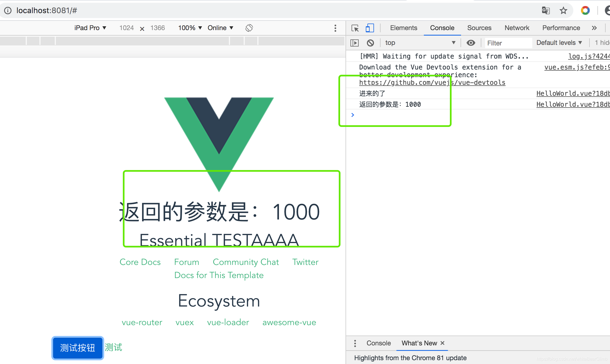Open the top JavaScript context dropdown
The width and height of the screenshot is (610, 364).
coord(420,43)
